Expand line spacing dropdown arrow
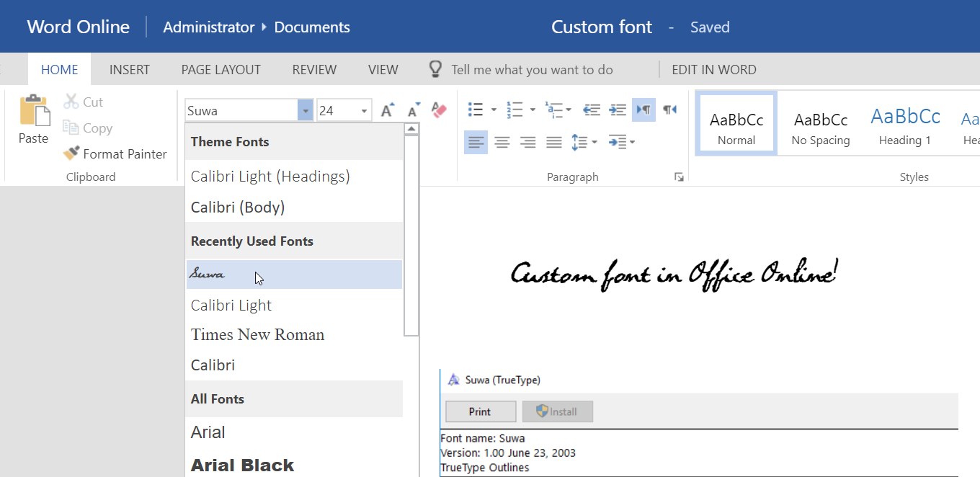Viewport: 980px width, 477px height. (x=594, y=143)
